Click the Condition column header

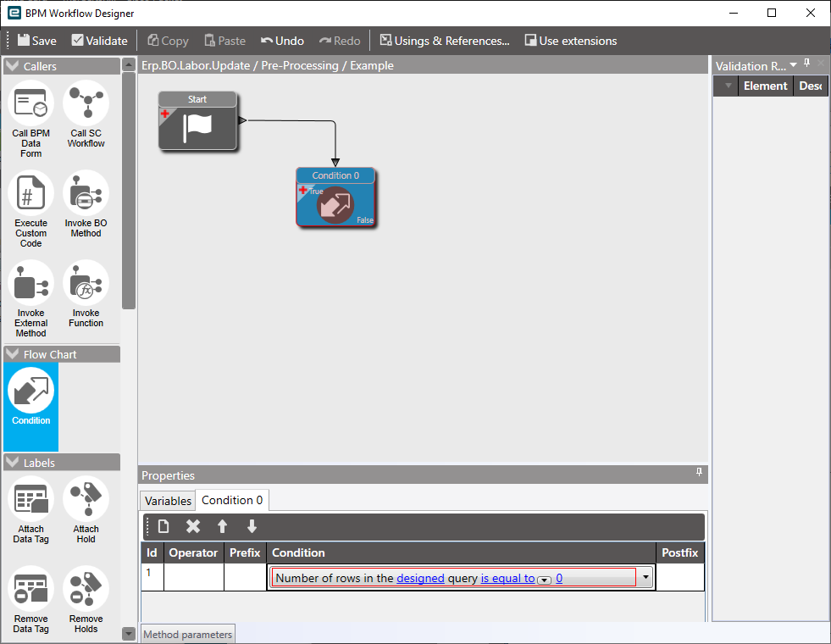click(x=461, y=552)
